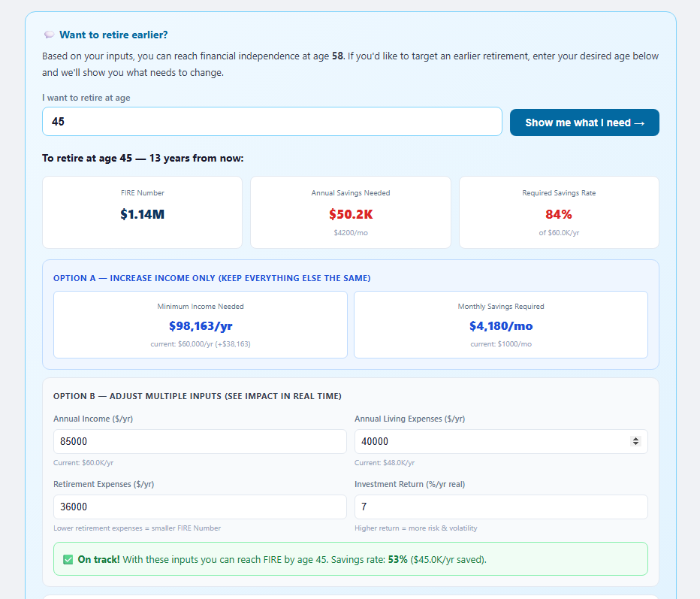Image resolution: width=700 pixels, height=599 pixels.
Task: Click the bold 53% savings rate figure
Action: click(x=398, y=560)
